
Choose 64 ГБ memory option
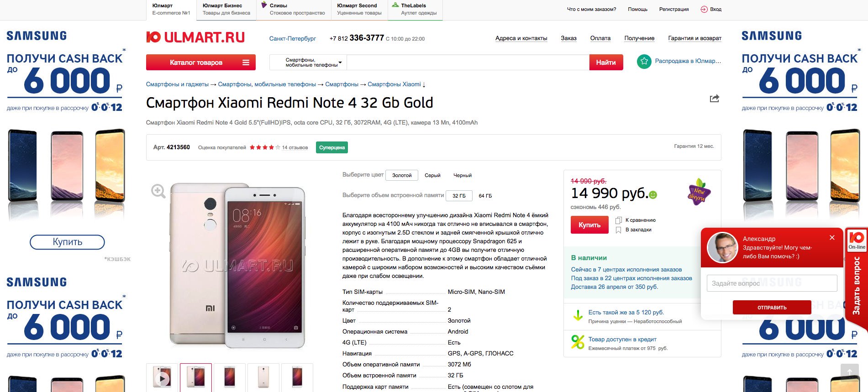(x=485, y=196)
